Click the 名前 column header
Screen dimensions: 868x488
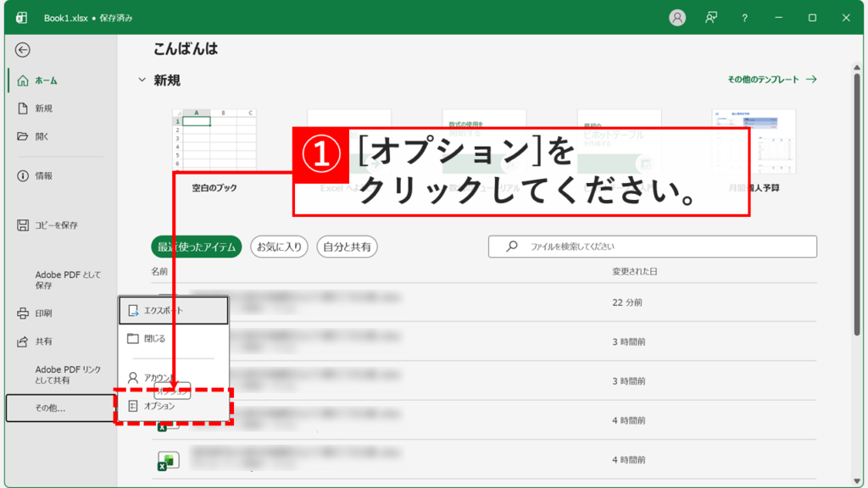[159, 272]
